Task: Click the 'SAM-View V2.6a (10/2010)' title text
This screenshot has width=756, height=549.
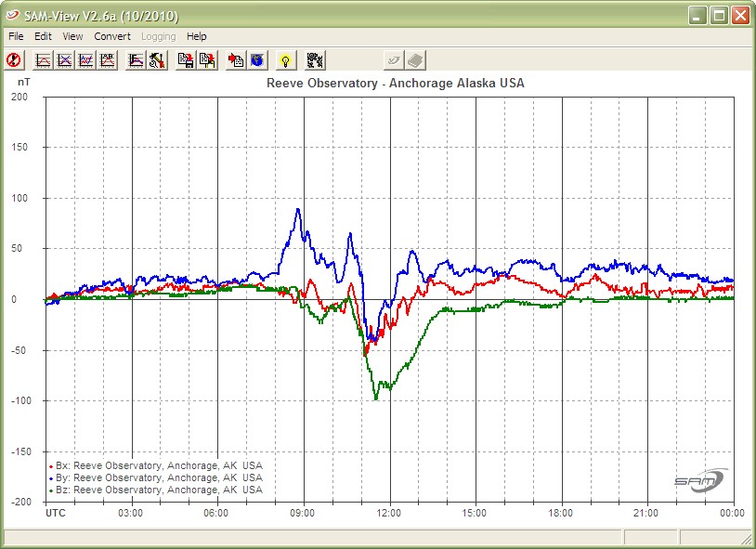Action: pos(101,16)
